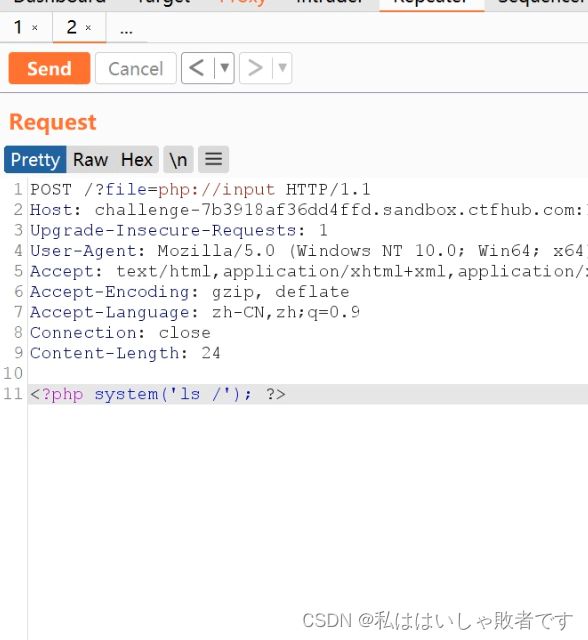Close Repeater tab 2
This screenshot has width=588, height=640.
tap(88, 28)
